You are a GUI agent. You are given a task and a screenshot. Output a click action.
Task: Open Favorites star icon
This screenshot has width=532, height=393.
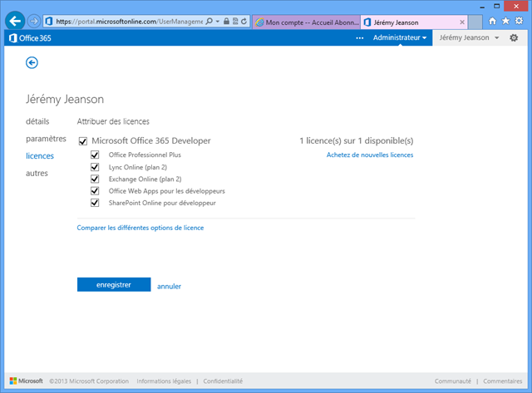click(x=505, y=21)
